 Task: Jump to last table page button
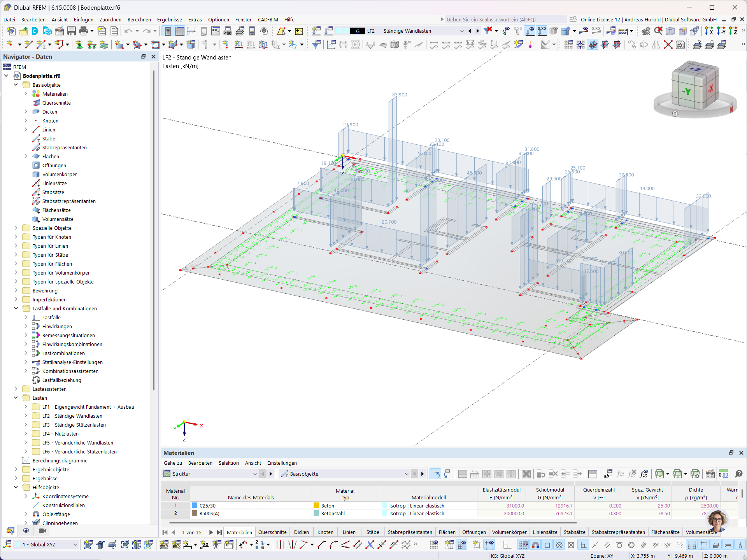click(x=219, y=532)
